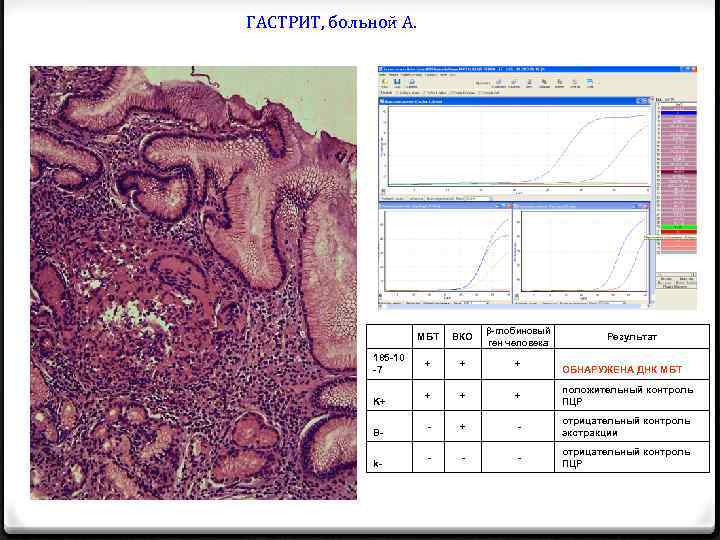Click the sample ID cell '185-10-7'

point(389,363)
